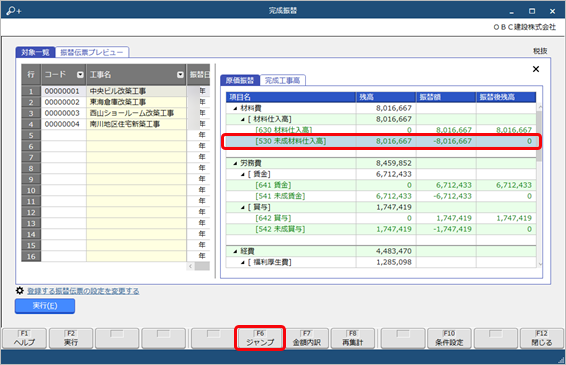566x365 pixels.
Task: Click the search plus icon in title bar
Action: (14, 11)
